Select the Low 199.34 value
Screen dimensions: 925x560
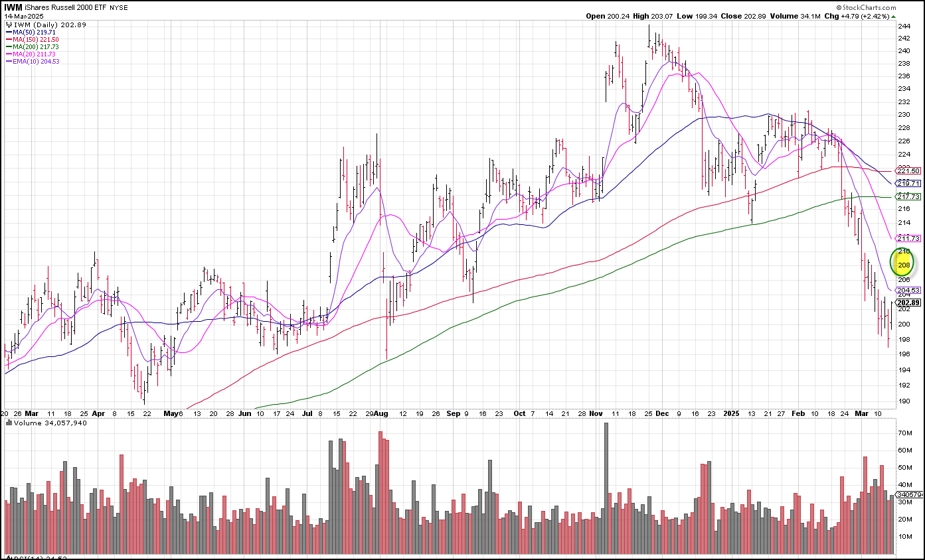click(697, 16)
